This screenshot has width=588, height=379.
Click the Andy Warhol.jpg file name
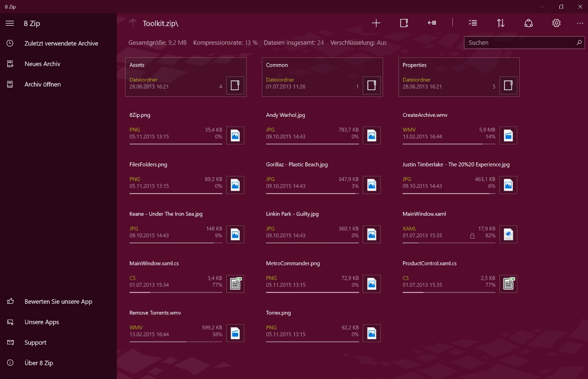tap(285, 115)
